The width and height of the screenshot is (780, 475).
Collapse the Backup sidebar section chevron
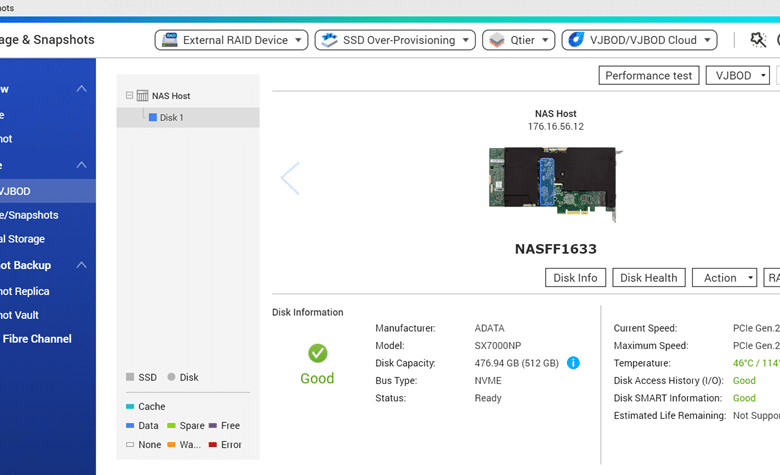(x=82, y=265)
